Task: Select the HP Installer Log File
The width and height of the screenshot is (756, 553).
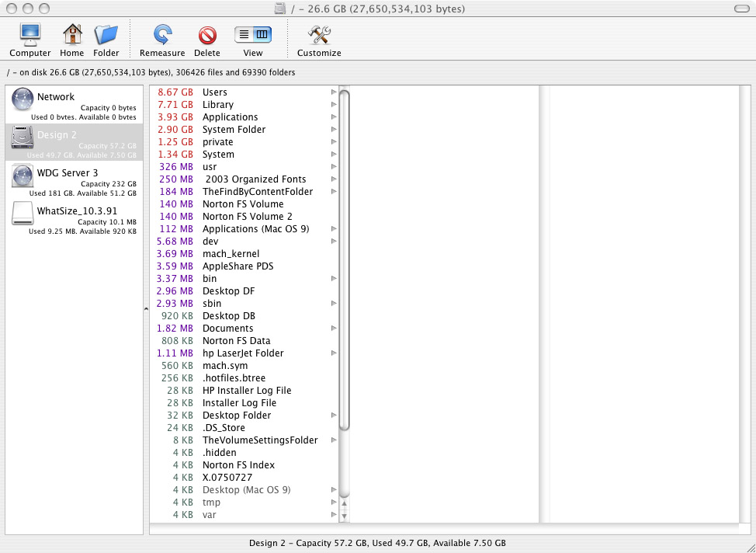Action: (244, 391)
